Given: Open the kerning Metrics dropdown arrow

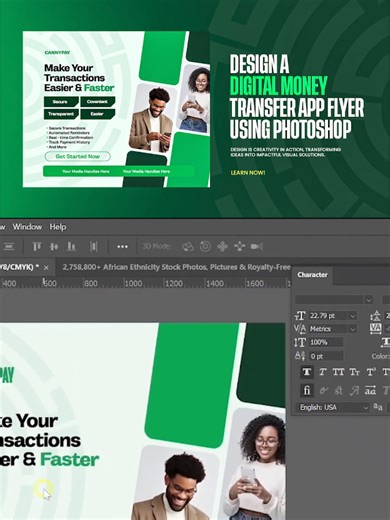Looking at the screenshot, I should (x=352, y=329).
